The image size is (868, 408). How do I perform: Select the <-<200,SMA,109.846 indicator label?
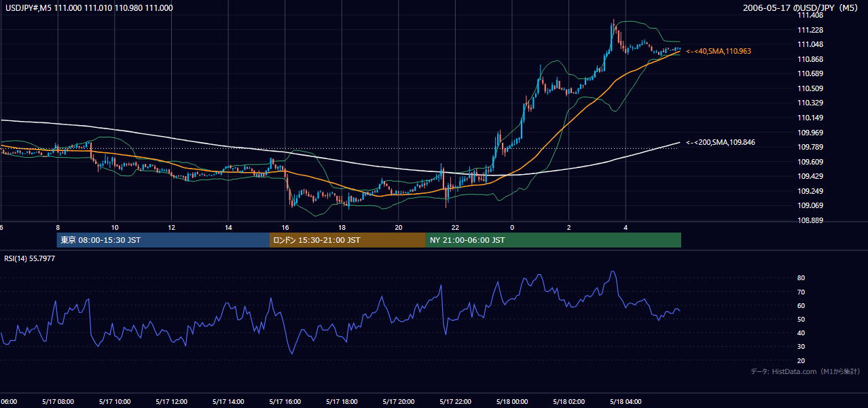click(721, 142)
